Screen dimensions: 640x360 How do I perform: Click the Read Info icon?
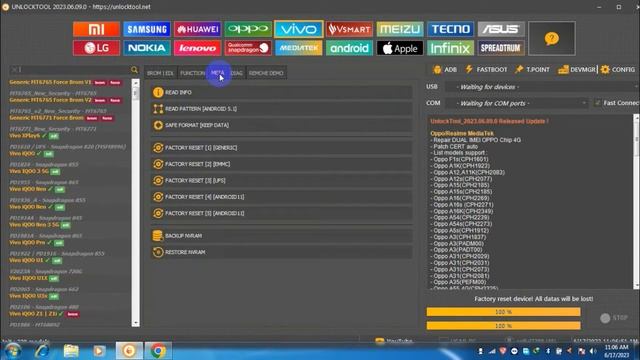click(158, 92)
